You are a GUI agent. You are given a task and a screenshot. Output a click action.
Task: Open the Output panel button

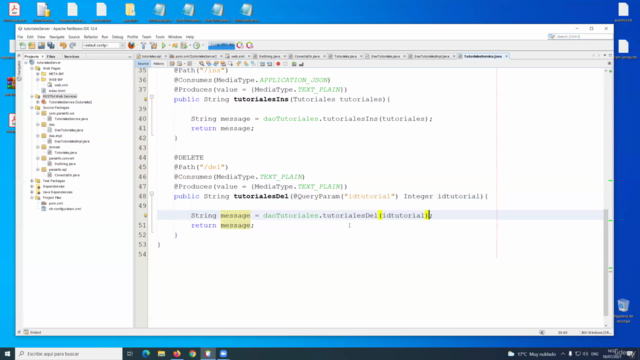tap(33, 332)
